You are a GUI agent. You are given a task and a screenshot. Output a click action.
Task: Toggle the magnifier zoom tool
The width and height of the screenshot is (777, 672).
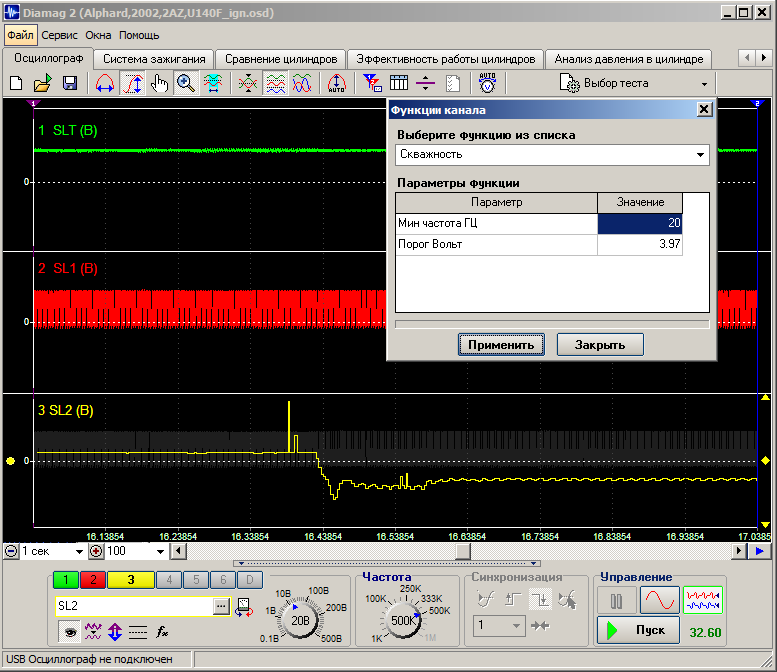click(186, 83)
